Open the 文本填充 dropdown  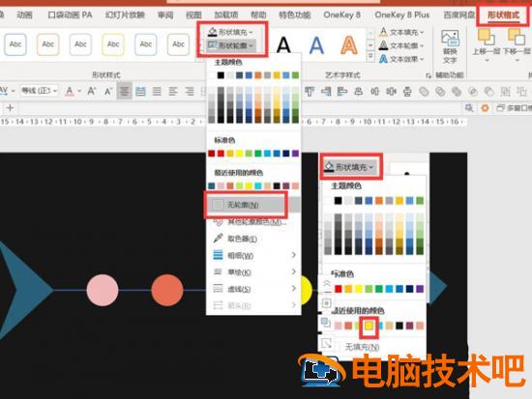tap(401, 32)
